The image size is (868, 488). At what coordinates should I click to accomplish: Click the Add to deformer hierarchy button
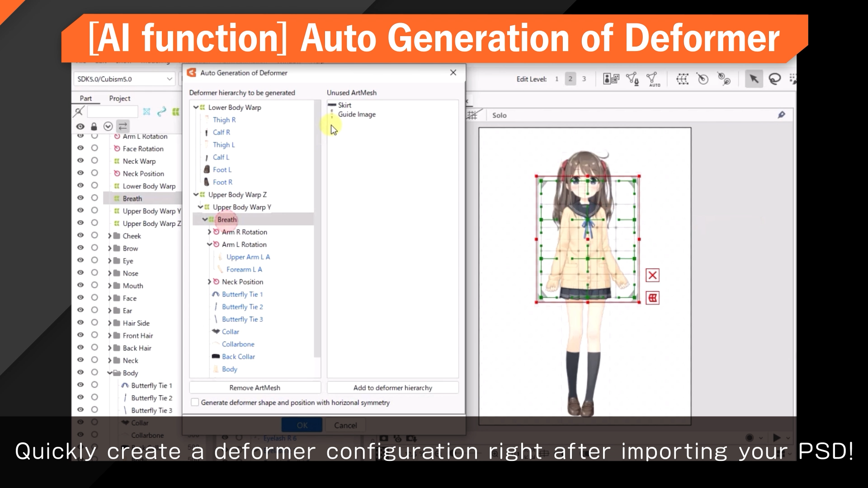pyautogui.click(x=392, y=387)
